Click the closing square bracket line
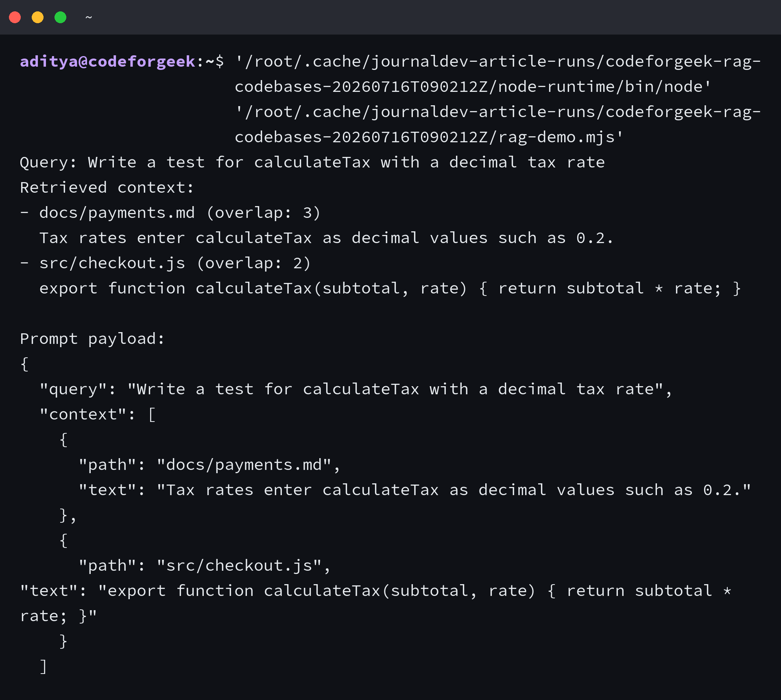The width and height of the screenshot is (781, 700). point(44,666)
